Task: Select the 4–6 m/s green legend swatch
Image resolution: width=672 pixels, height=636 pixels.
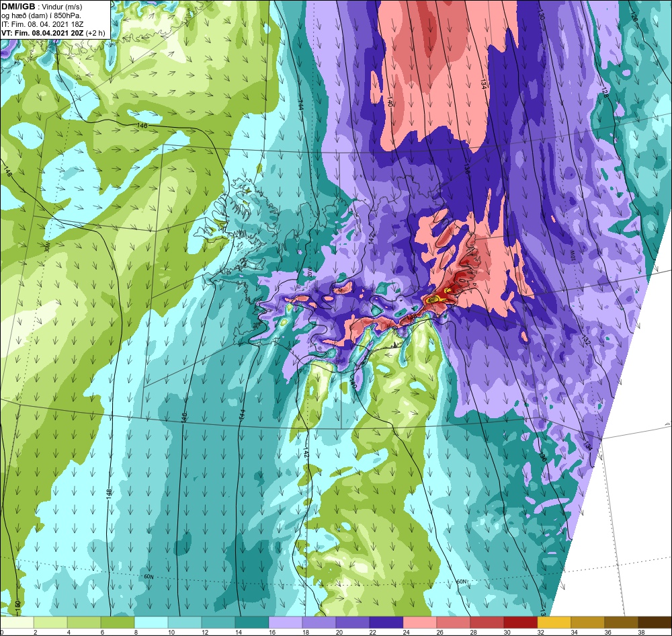Action: pyautogui.click(x=84, y=623)
